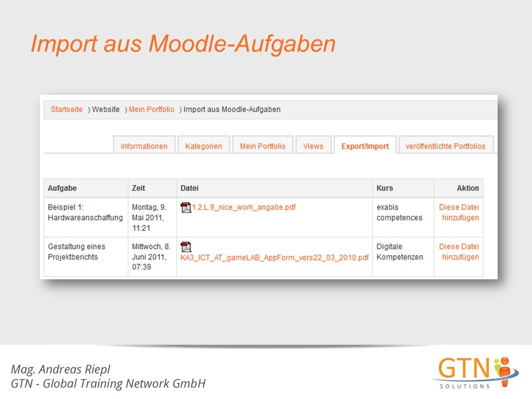Screen dimensions: 532x399
Task: Open the Mein Portfolio tab
Action: (x=263, y=146)
